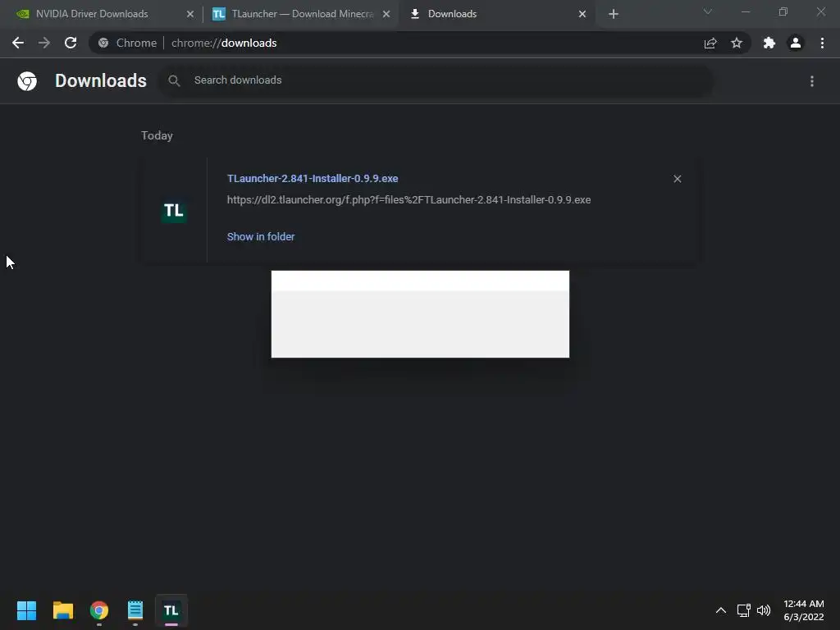
Task: Open Chrome's three-dot main menu
Action: pos(822,43)
